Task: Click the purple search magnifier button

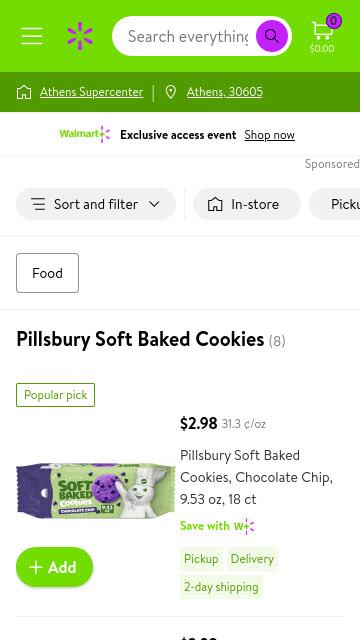Action: tap(272, 36)
